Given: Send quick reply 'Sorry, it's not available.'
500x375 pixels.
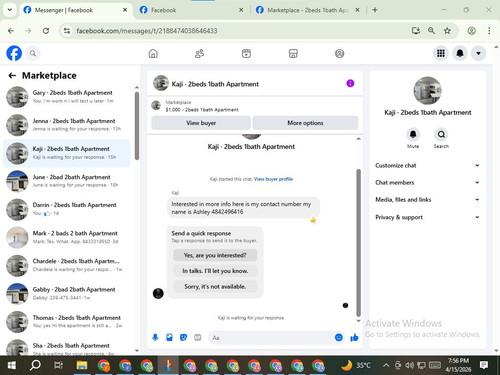Looking at the screenshot, I should (x=215, y=286).
